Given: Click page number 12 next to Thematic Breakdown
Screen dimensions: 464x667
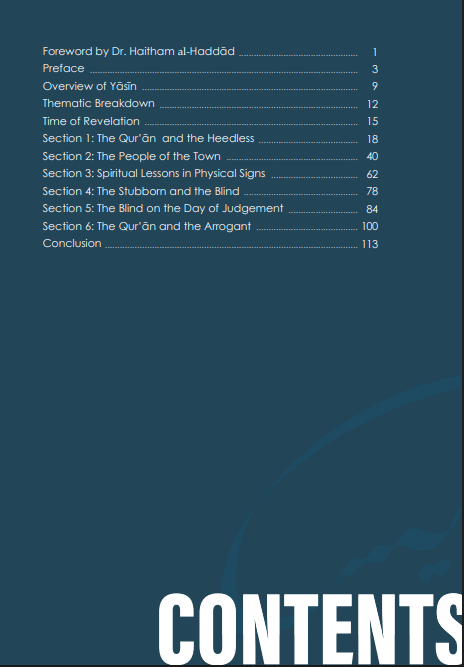Looking at the screenshot, I should coord(373,104).
